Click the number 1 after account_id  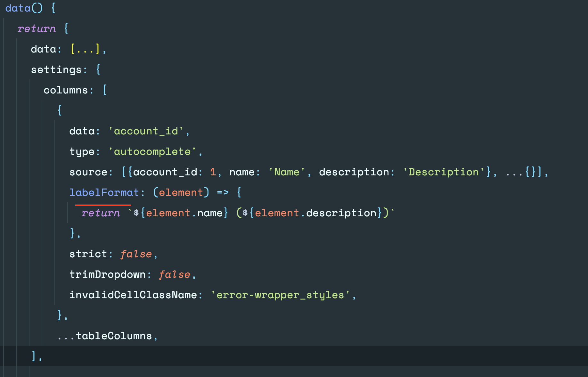213,172
